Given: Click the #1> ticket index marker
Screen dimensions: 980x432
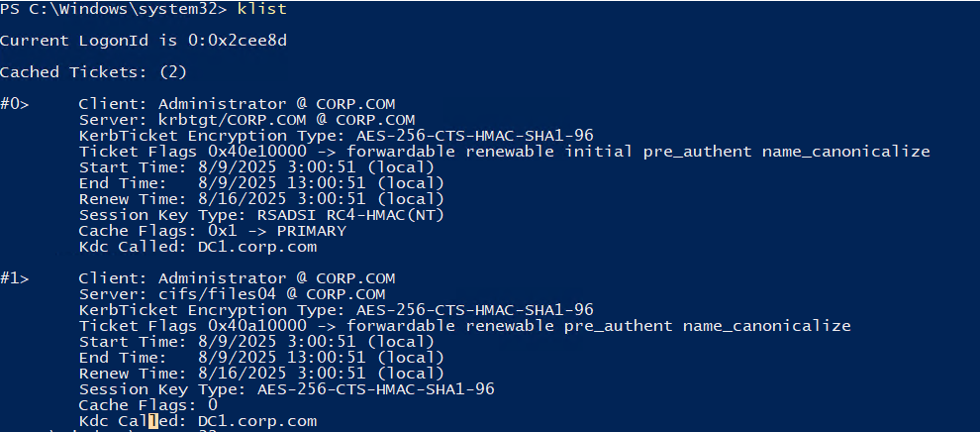Looking at the screenshot, I should pyautogui.click(x=14, y=278).
